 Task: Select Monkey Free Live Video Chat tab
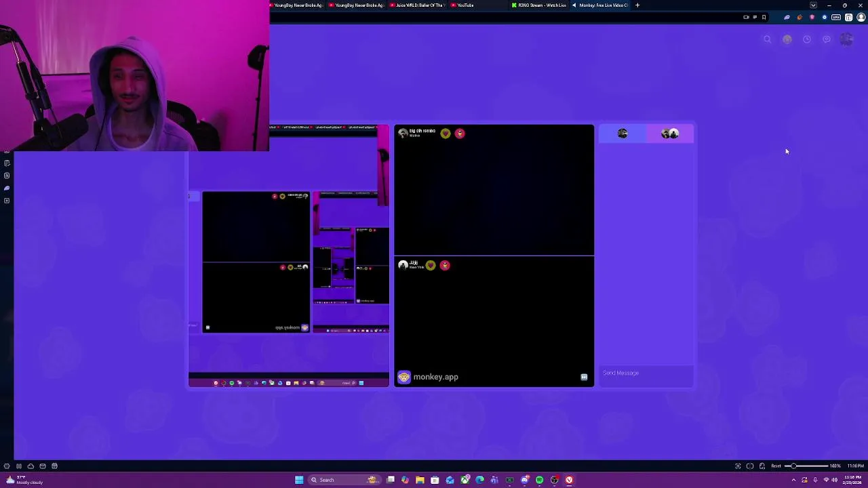coord(601,5)
